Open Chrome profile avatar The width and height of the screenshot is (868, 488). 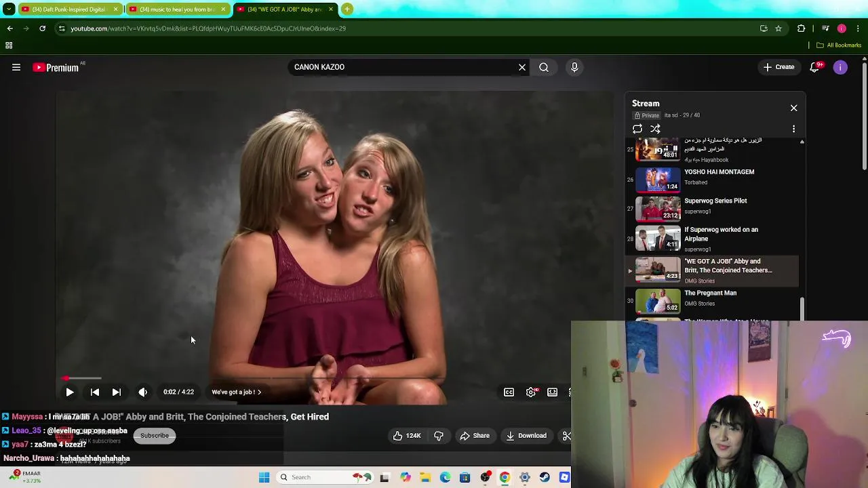(842, 28)
